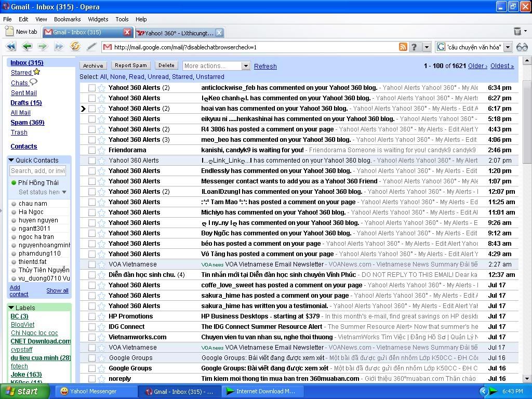Click the Note/wand icon next to reload
This screenshot has height=399, width=532.
click(x=90, y=46)
